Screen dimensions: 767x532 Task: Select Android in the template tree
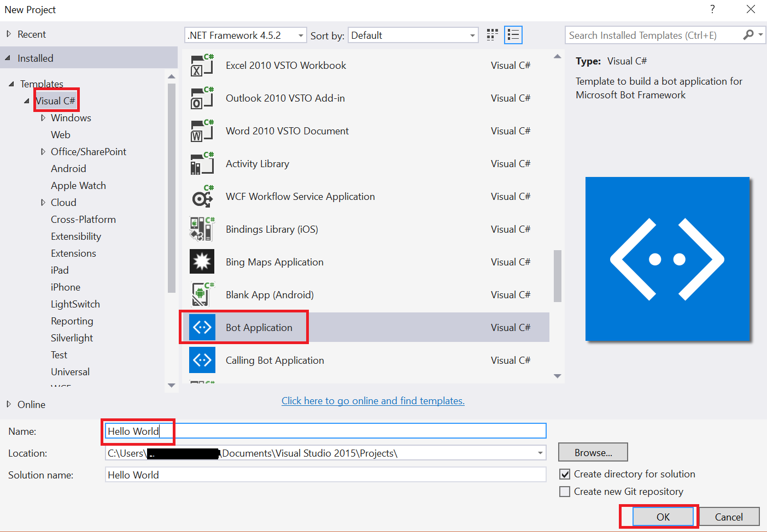click(x=68, y=169)
